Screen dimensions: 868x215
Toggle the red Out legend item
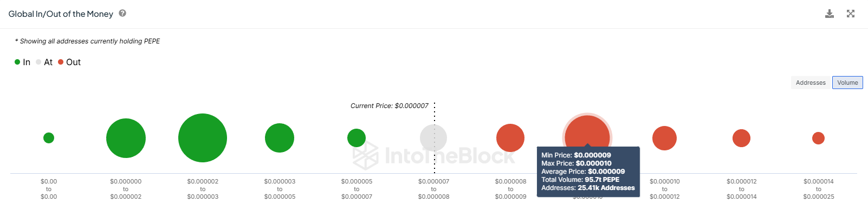(69, 62)
